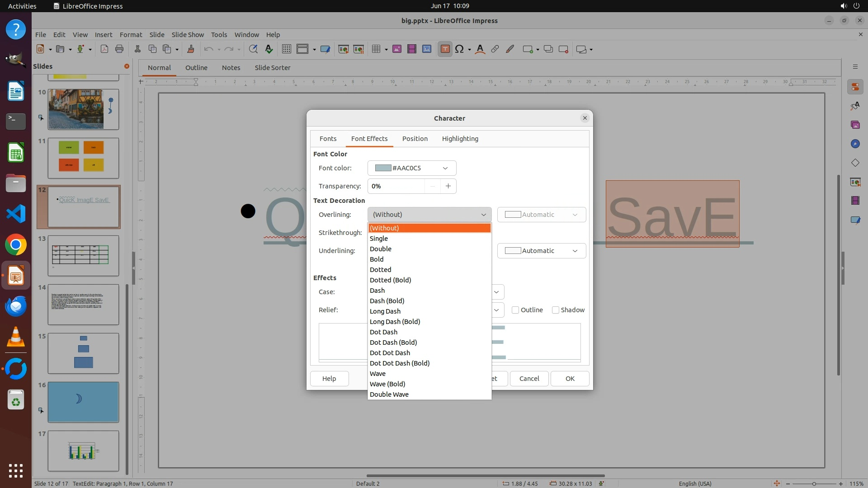Click the Insert Hyperlink toolbar icon
The width and height of the screenshot is (868, 488).
point(495,49)
